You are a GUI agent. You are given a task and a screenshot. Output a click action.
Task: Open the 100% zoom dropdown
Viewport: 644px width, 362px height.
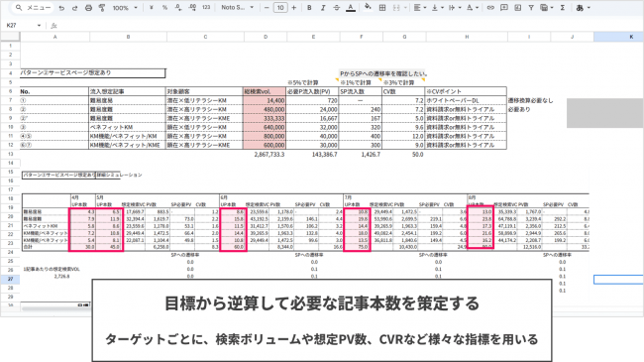click(x=125, y=8)
